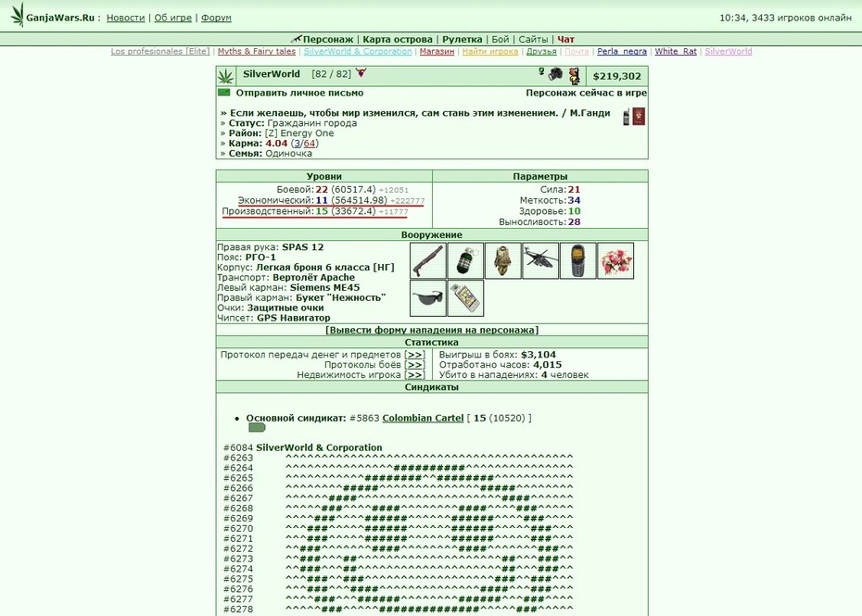Click Защитные очки item name
The width and height of the screenshot is (862, 616).
click(x=285, y=308)
